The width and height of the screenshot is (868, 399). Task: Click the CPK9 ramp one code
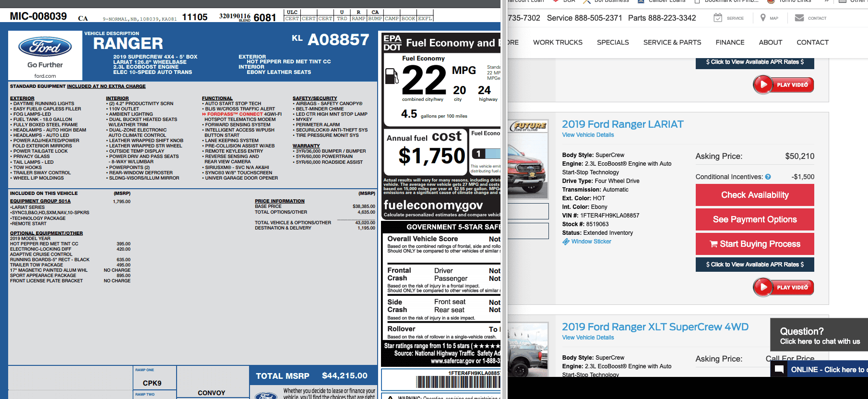[152, 383]
